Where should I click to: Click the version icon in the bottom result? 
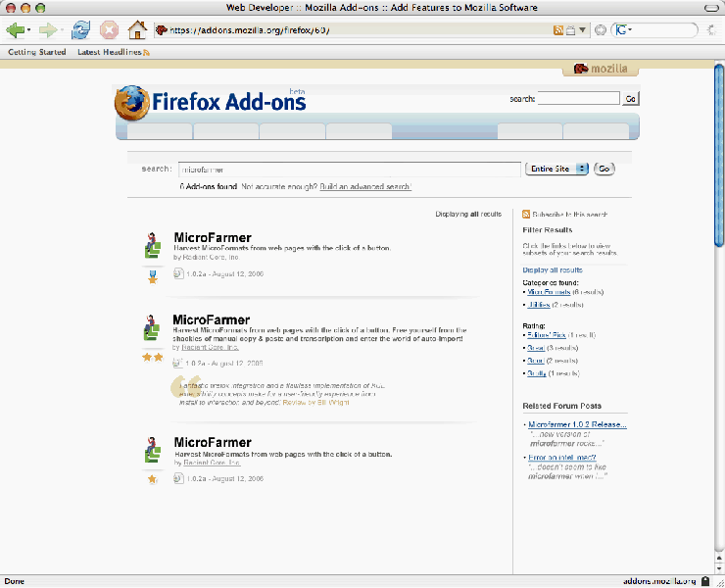tap(178, 478)
